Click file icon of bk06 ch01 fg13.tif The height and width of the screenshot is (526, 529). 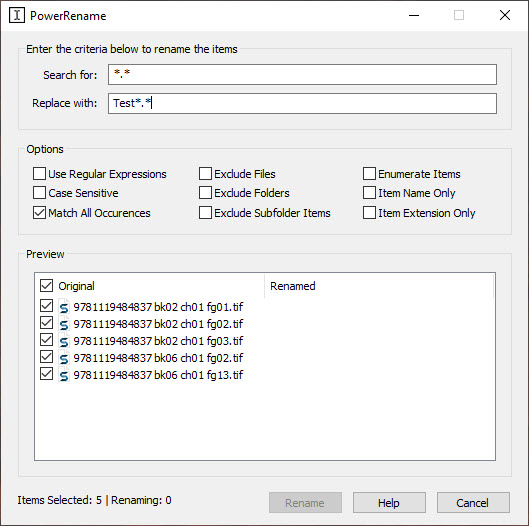tap(64, 375)
